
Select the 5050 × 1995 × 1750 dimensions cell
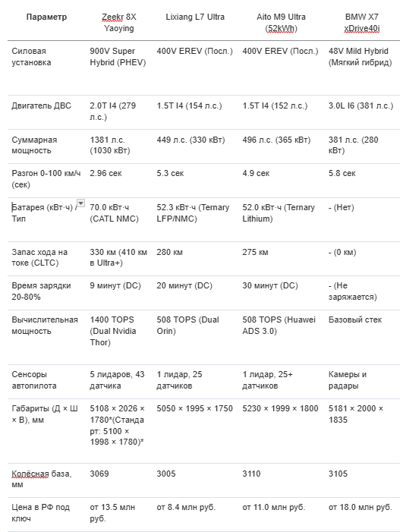[195, 408]
